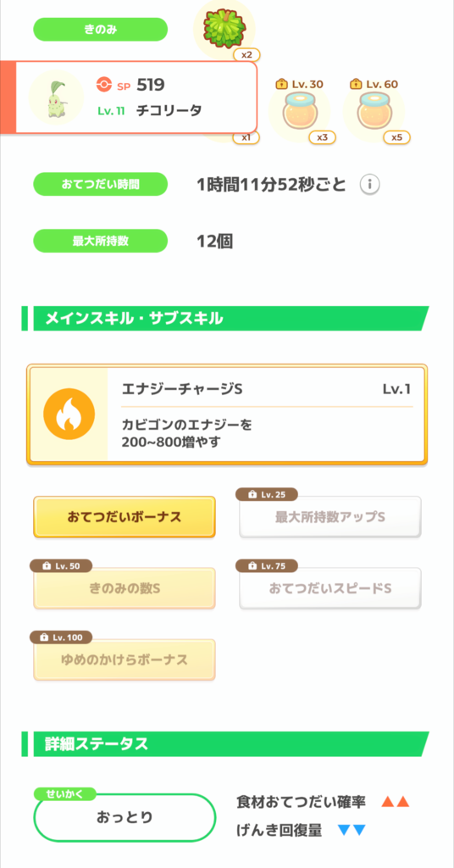This screenshot has width=454, height=868.
Task: Tap locked ゆめのかけらボーナス sub skill
Action: (x=125, y=659)
